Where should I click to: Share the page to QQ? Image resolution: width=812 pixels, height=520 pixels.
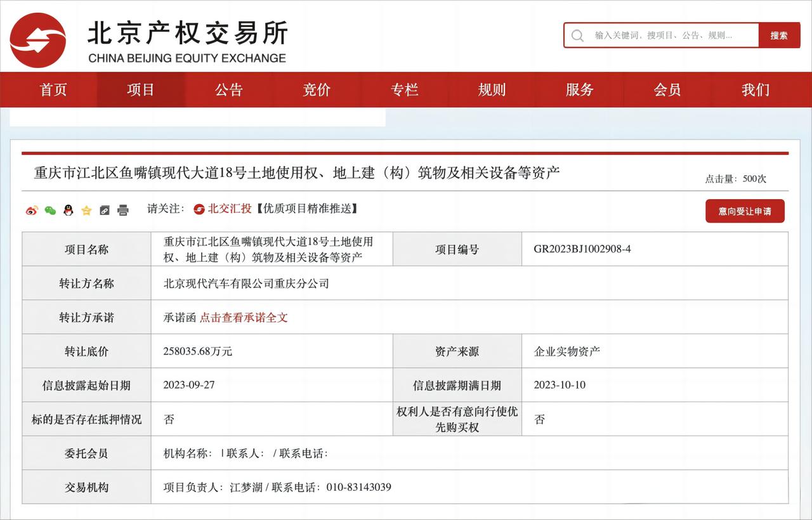[69, 211]
